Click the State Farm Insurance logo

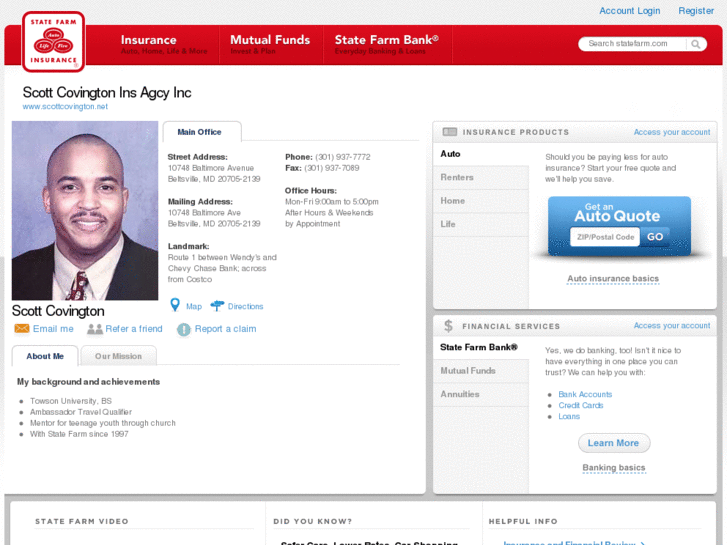53,42
